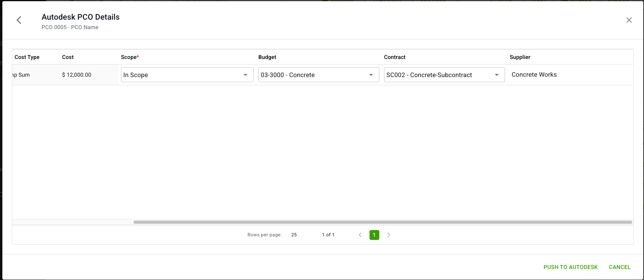Change rows per page value 25
This screenshot has width=644, height=280.
294,235
